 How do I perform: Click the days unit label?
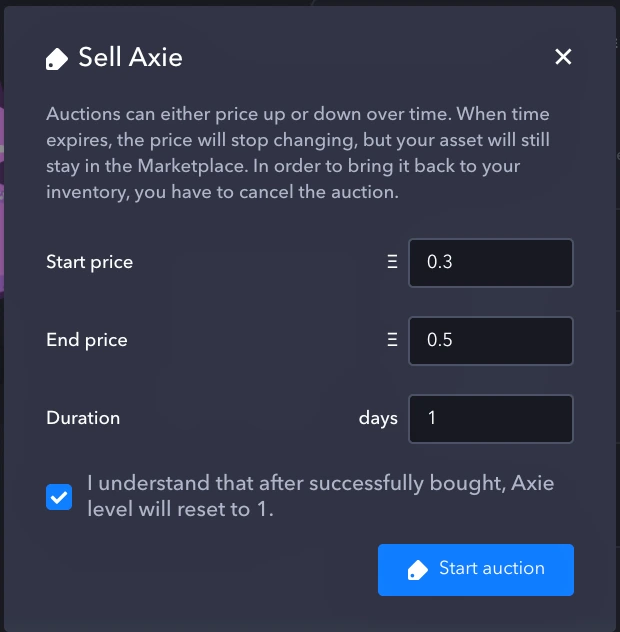tap(378, 419)
